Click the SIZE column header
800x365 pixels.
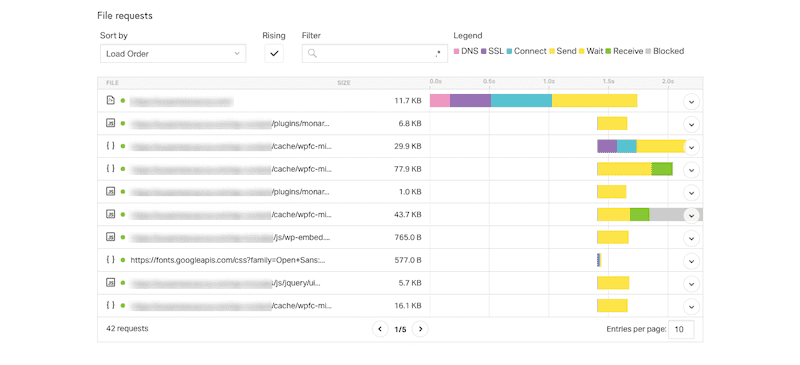point(344,83)
